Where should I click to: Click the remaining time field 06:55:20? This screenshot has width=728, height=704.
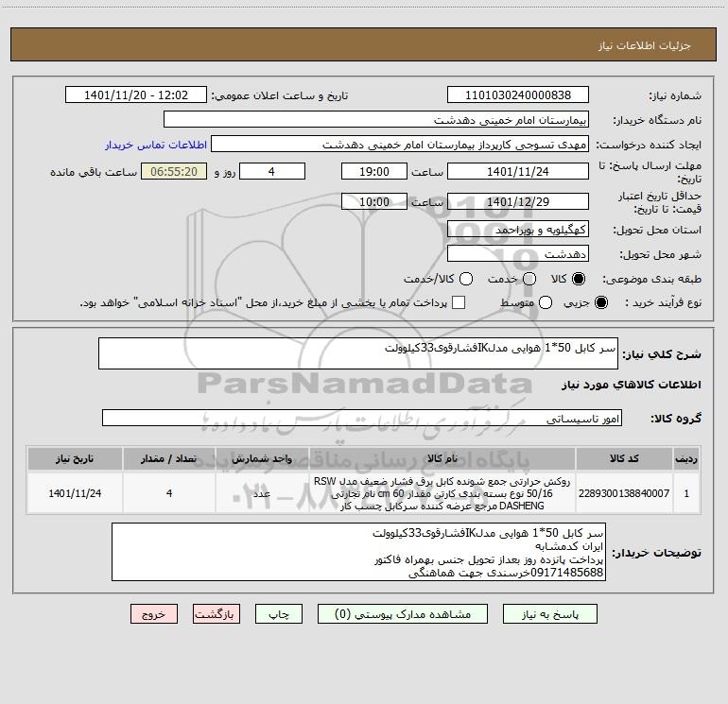tap(174, 171)
